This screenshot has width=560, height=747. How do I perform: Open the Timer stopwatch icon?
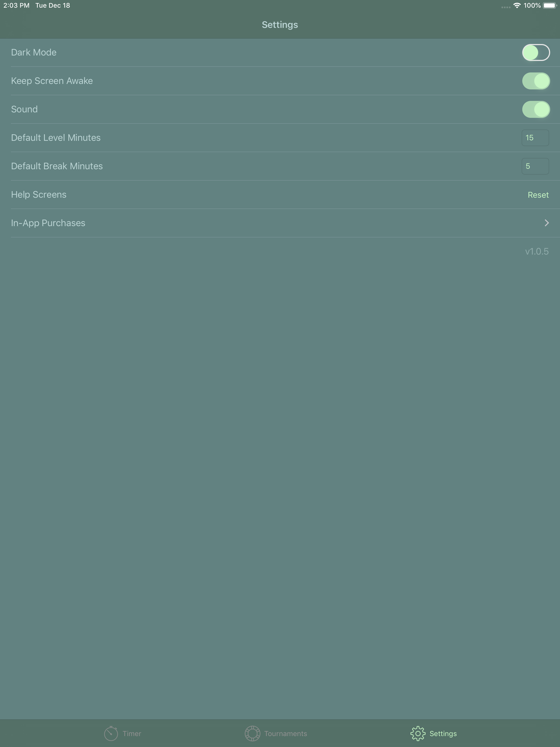[x=111, y=733]
